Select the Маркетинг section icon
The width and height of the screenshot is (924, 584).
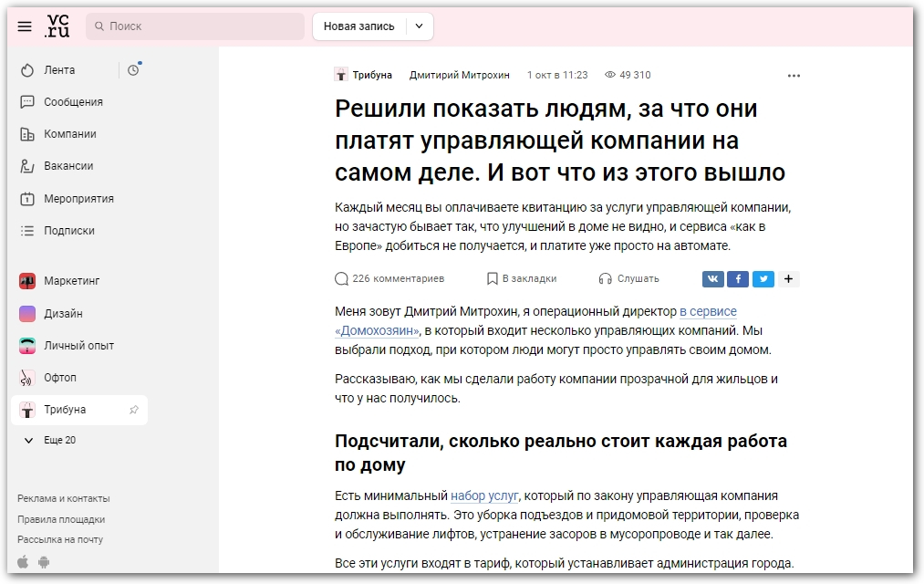27,281
